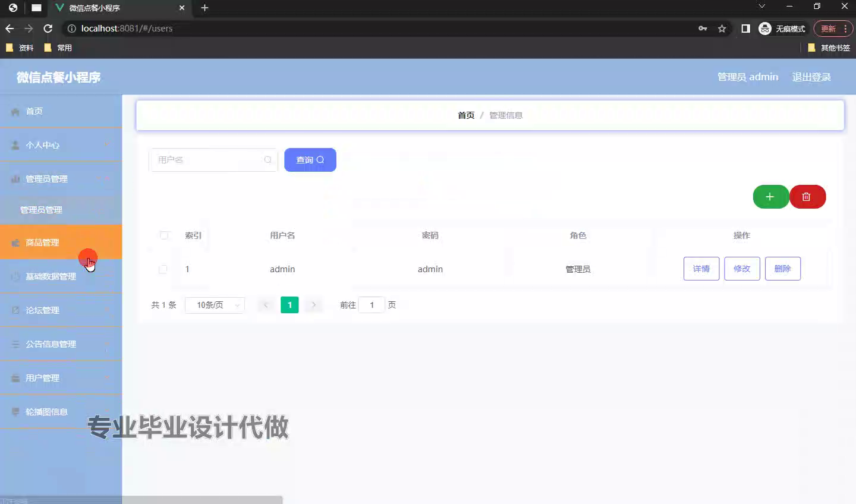Expand the 用户管理 menu arrow
Viewport: 856px width, 504px height.
[x=107, y=378]
